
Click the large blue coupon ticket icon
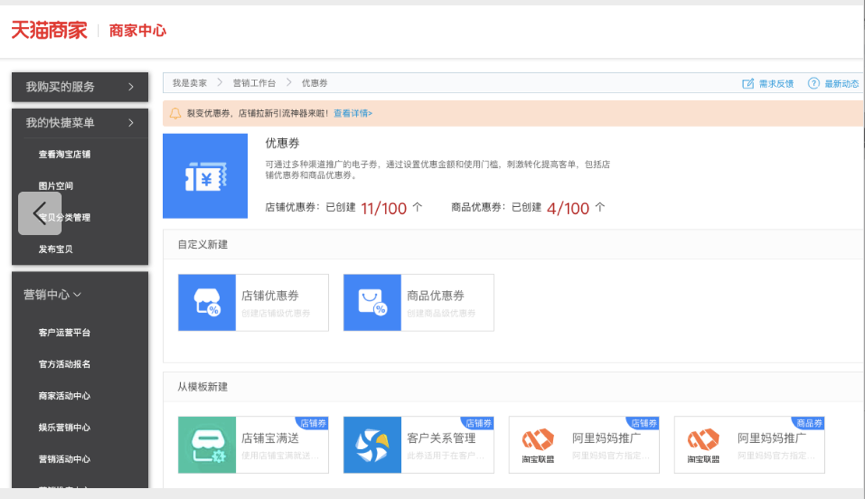(x=205, y=176)
